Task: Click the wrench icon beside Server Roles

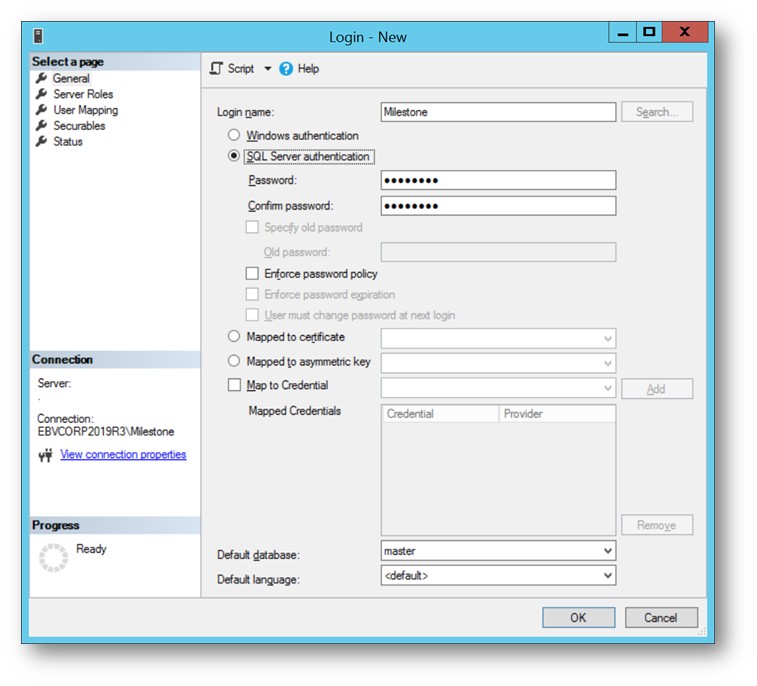Action: click(x=41, y=94)
